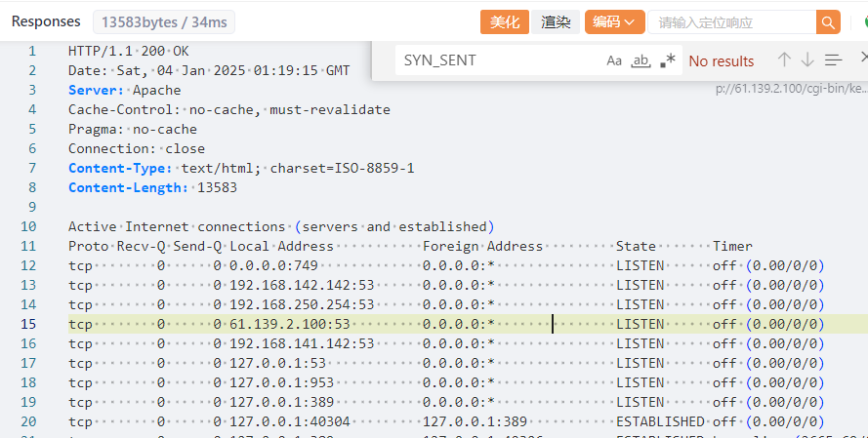
Task: Click the 渲染 render button
Action: pyautogui.click(x=556, y=22)
